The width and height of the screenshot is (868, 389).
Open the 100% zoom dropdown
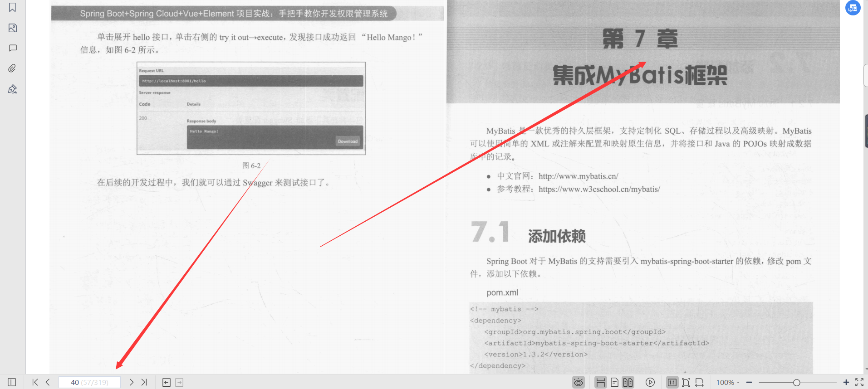(728, 383)
